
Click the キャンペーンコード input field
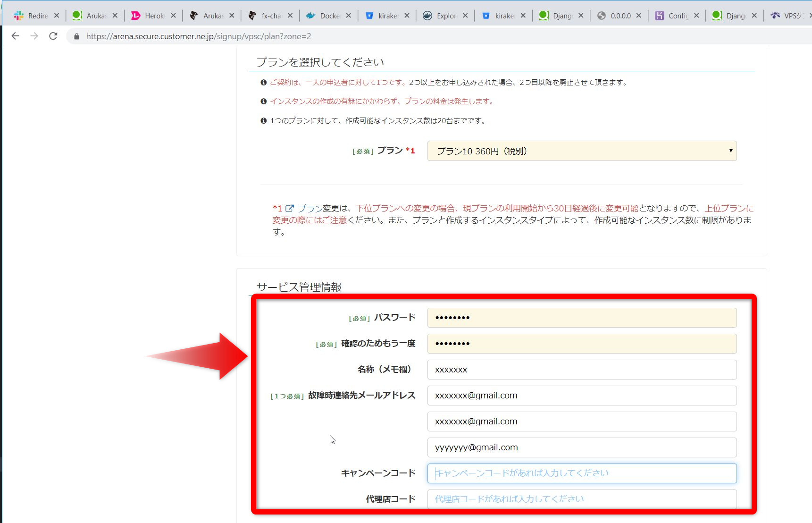click(581, 473)
